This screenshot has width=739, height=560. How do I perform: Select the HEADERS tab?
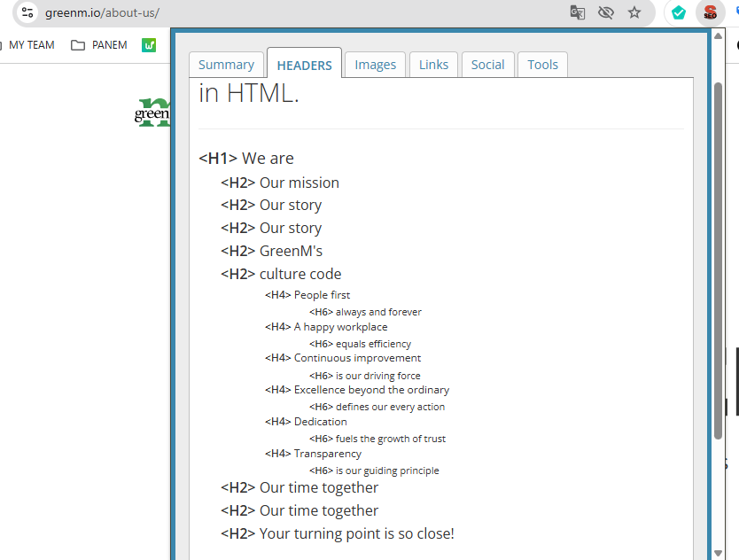(304, 65)
